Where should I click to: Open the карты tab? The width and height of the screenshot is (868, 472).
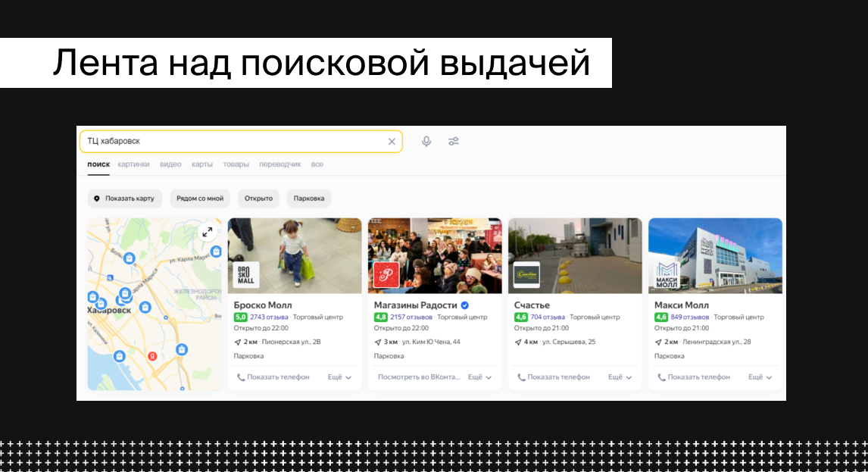[x=202, y=164]
